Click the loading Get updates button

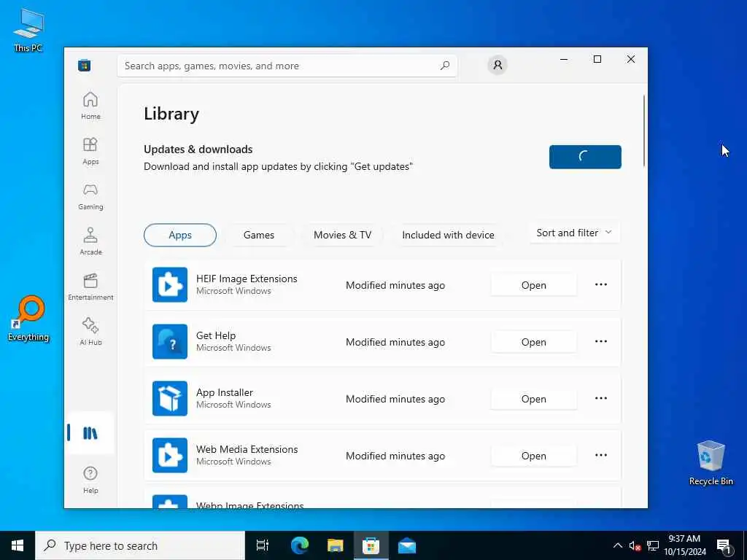pyautogui.click(x=585, y=157)
